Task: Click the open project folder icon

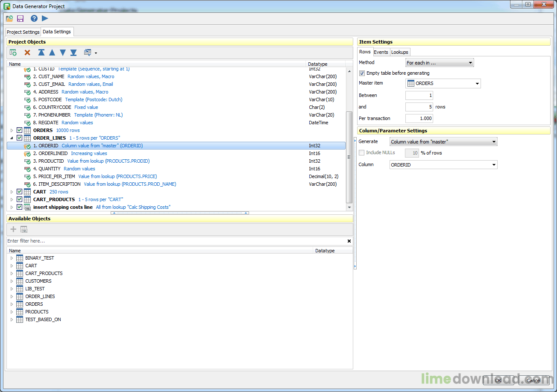Action: tap(9, 18)
